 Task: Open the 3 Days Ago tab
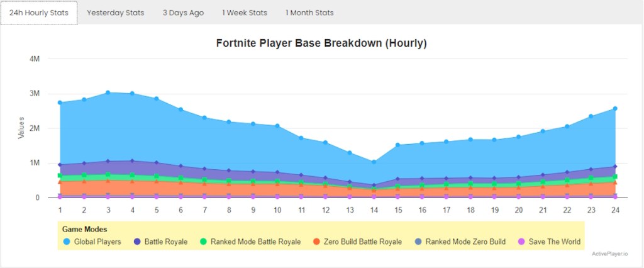pos(183,13)
